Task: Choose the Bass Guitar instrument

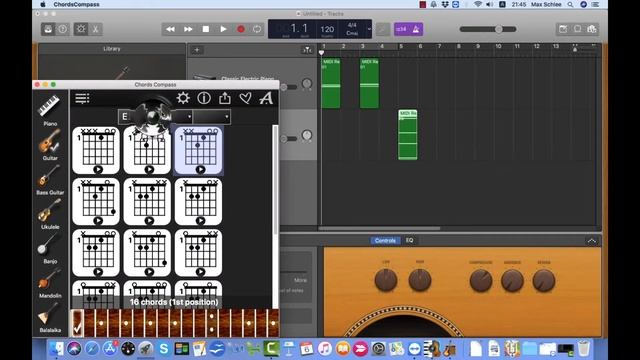Action: click(x=50, y=179)
